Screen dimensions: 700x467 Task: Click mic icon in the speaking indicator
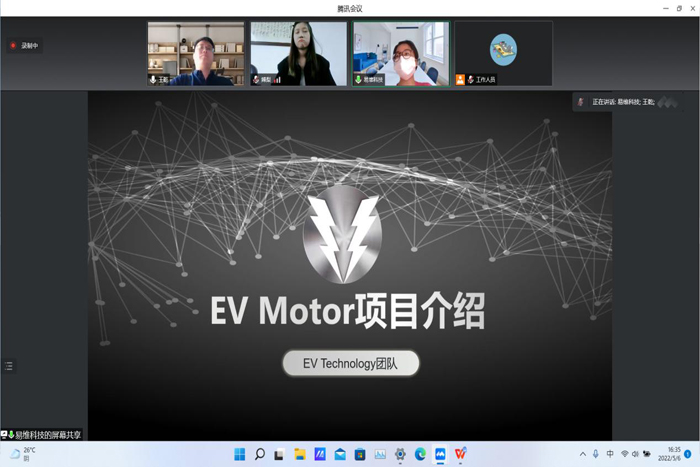(x=580, y=102)
